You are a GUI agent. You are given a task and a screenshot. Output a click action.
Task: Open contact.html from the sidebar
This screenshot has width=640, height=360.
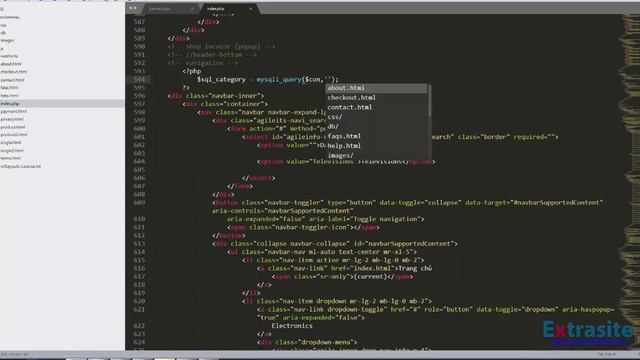tap(12, 80)
